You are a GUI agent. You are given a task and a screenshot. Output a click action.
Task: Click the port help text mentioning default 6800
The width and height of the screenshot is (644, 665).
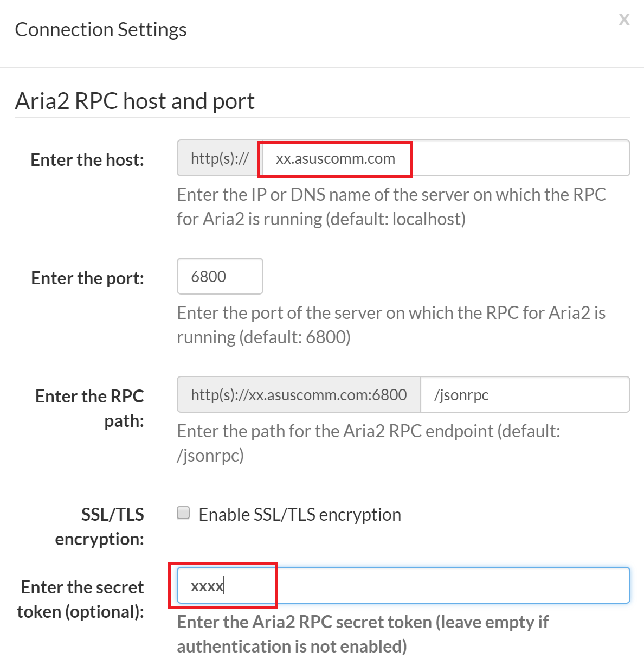(391, 325)
